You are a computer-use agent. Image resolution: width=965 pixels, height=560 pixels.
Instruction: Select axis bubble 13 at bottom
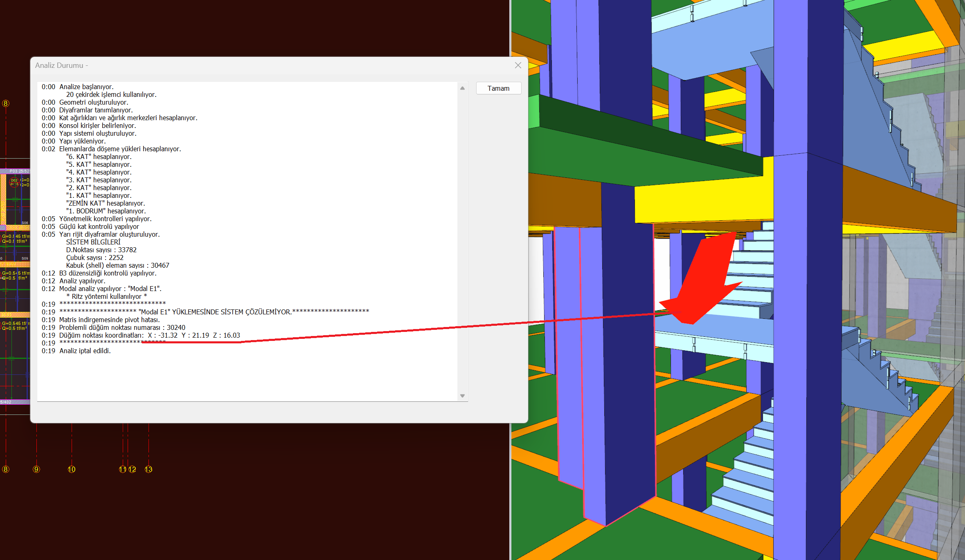[x=148, y=469]
